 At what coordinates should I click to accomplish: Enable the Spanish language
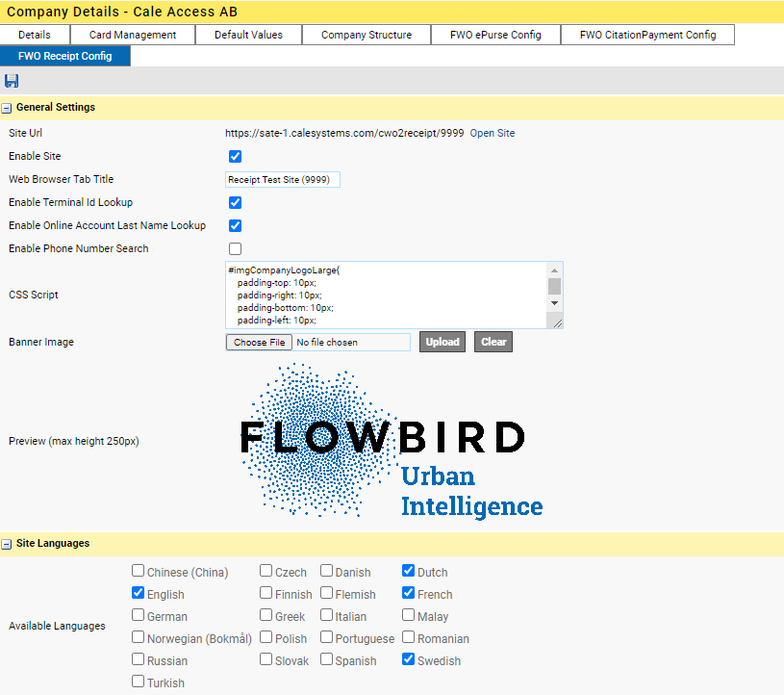(326, 659)
